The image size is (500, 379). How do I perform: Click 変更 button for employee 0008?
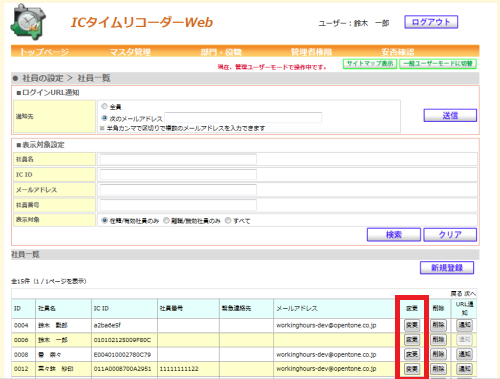(x=412, y=354)
